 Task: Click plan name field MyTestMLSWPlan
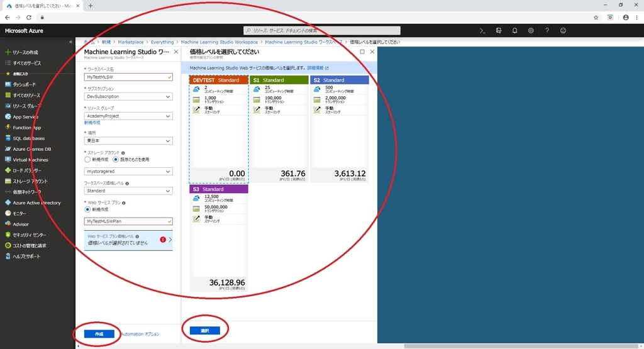click(x=128, y=221)
